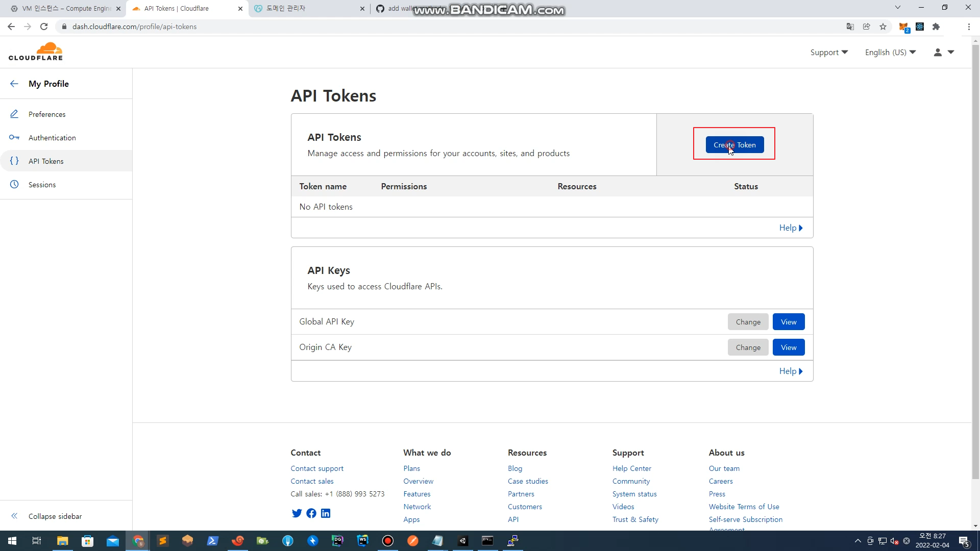The image size is (980, 551).
Task: View the Global API Key
Action: point(788,322)
